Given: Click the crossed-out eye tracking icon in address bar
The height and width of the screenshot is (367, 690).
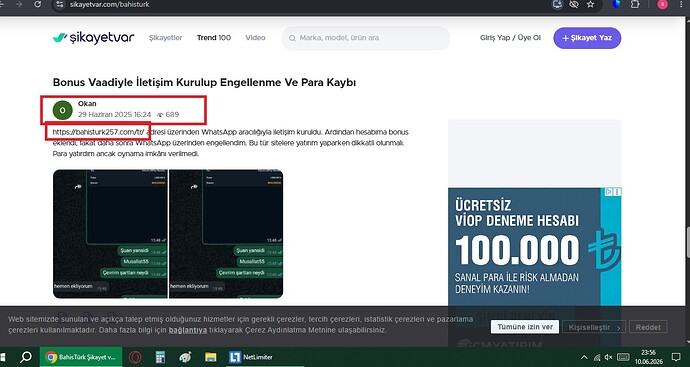Looking at the screenshot, I should (x=574, y=4).
